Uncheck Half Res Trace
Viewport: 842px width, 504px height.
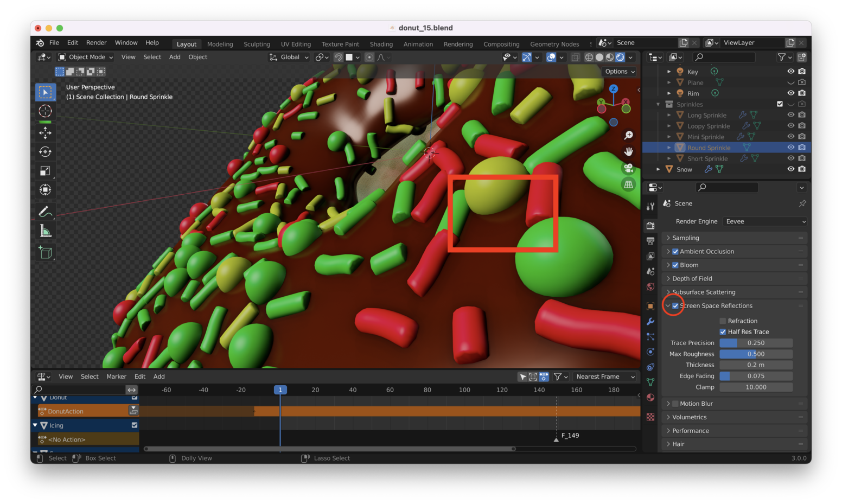[x=722, y=331]
